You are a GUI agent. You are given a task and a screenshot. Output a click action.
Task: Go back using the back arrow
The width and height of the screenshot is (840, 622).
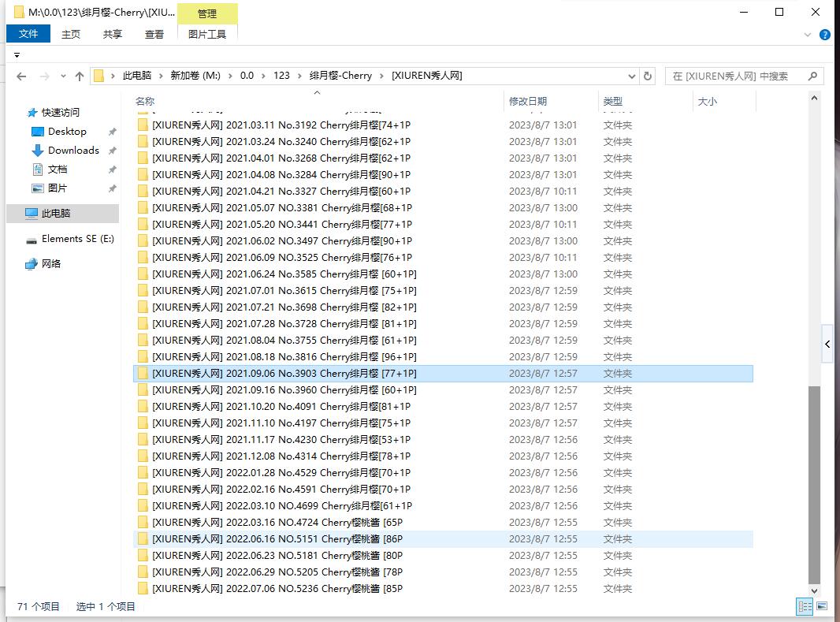pyautogui.click(x=21, y=76)
